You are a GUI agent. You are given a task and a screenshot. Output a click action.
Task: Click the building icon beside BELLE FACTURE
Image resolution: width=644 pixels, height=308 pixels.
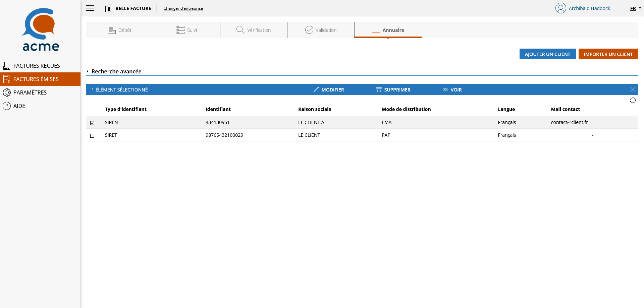click(109, 8)
